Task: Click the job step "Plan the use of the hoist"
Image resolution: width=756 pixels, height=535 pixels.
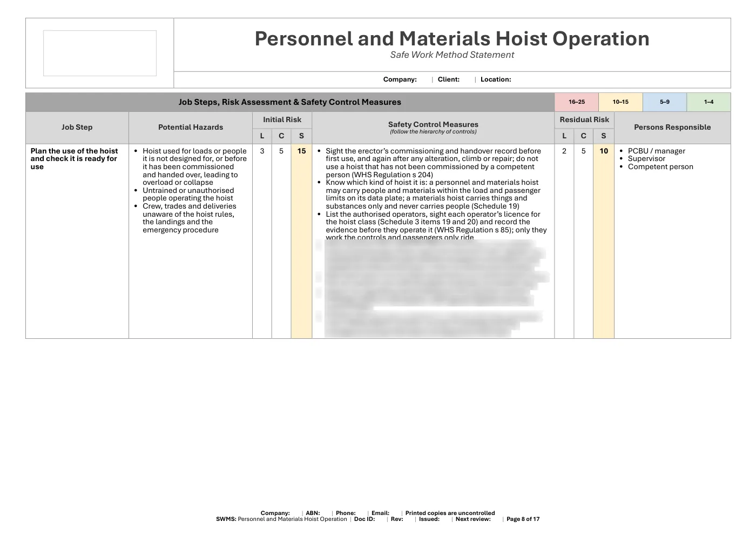Action: point(74,159)
